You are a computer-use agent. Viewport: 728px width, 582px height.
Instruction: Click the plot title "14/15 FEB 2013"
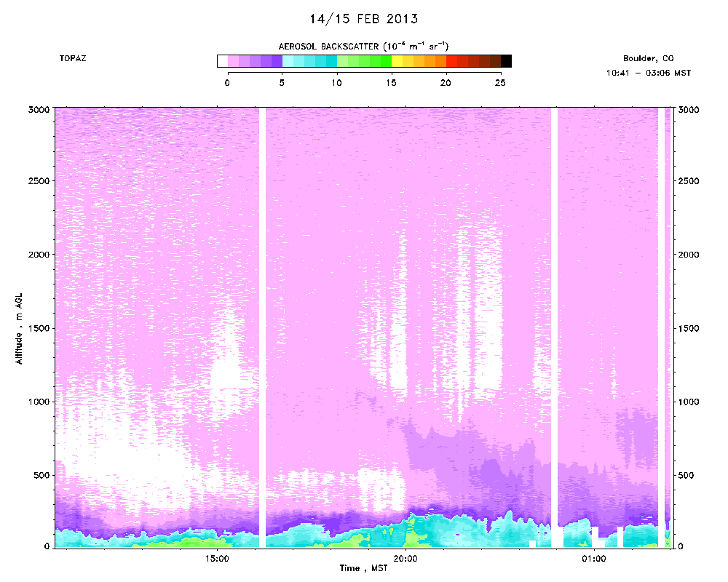[364, 19]
